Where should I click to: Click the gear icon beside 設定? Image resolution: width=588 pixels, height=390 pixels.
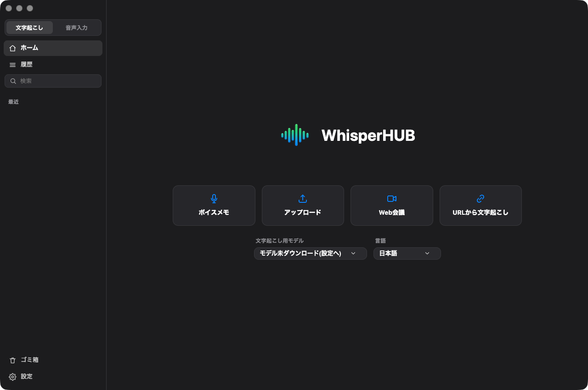tap(12, 377)
